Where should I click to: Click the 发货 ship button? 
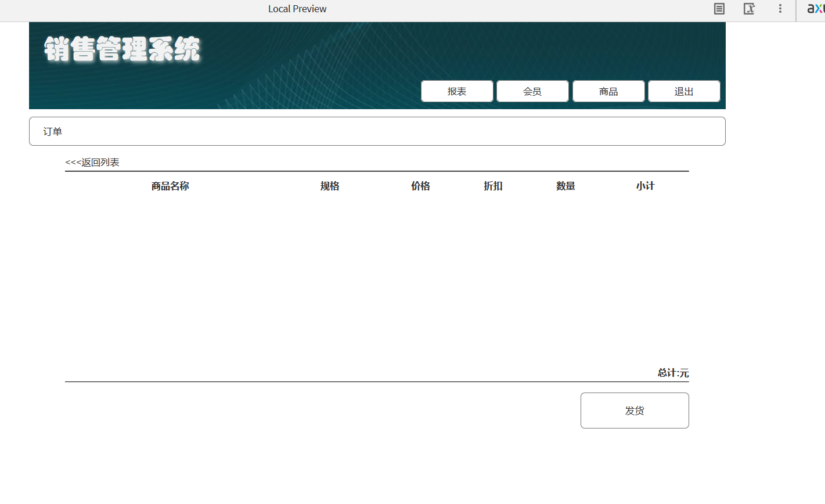pyautogui.click(x=635, y=411)
